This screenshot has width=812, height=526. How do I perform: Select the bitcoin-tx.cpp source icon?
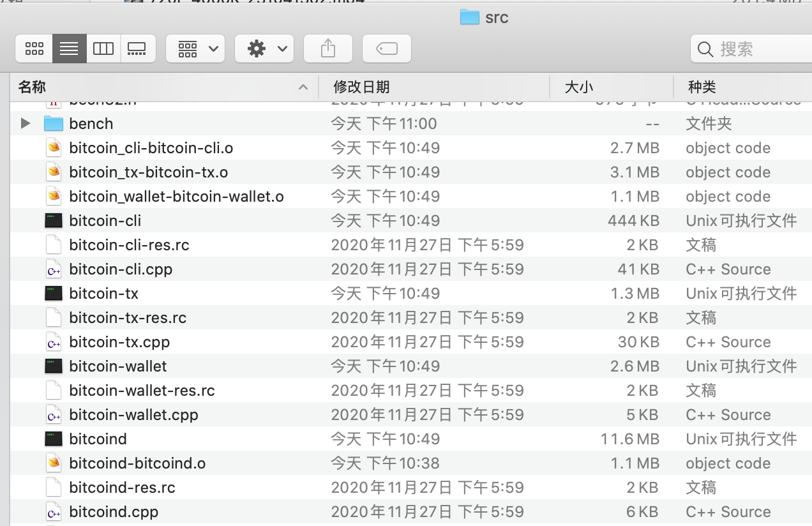pyautogui.click(x=54, y=342)
